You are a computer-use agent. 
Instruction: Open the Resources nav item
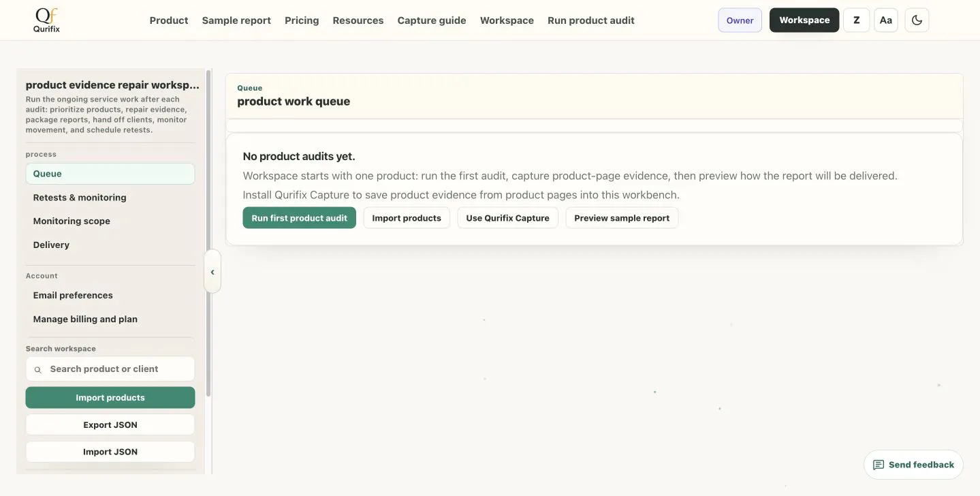tap(358, 20)
